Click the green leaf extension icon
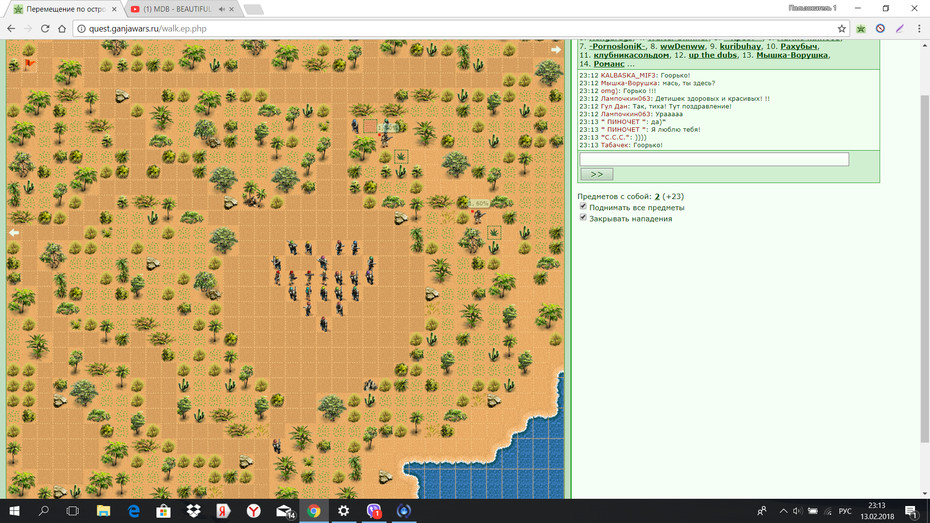Image resolution: width=930 pixels, height=523 pixels. [861, 28]
